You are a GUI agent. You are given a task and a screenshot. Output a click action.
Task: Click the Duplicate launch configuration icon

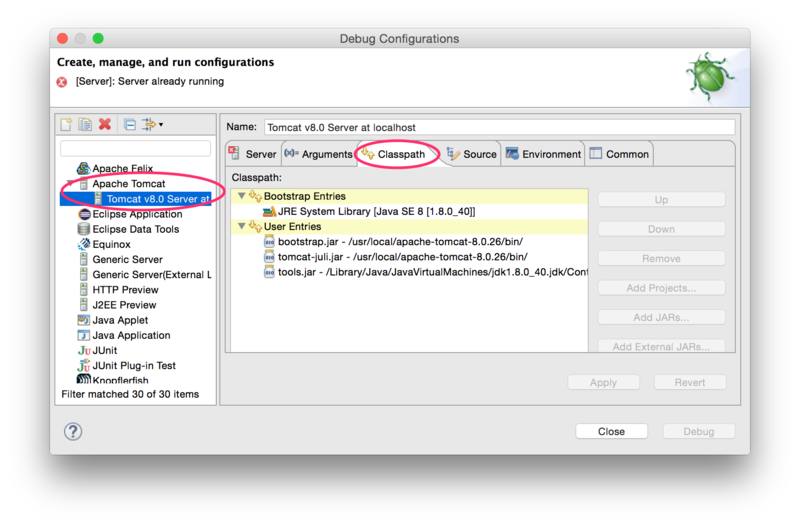[x=85, y=124]
